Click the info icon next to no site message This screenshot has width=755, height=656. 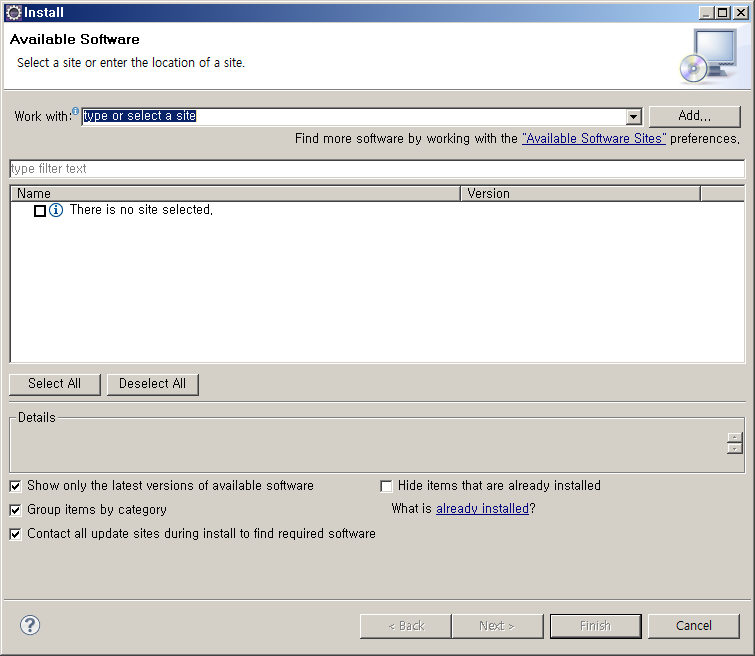56,211
